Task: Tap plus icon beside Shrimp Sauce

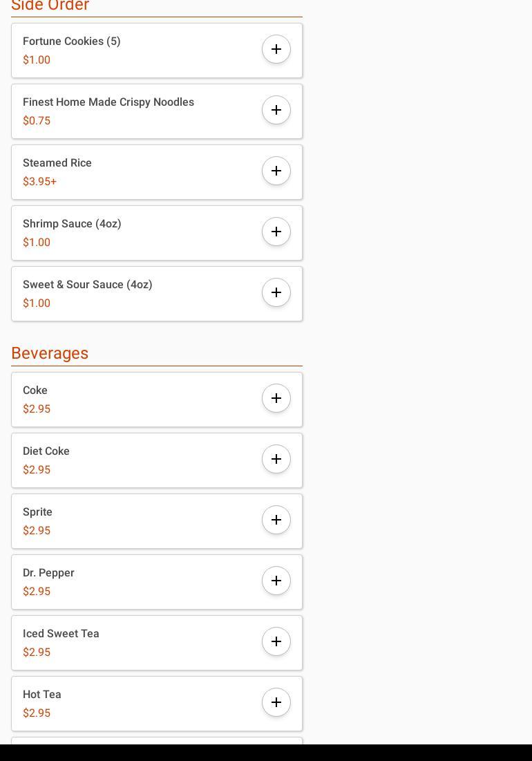Action: coord(276,232)
